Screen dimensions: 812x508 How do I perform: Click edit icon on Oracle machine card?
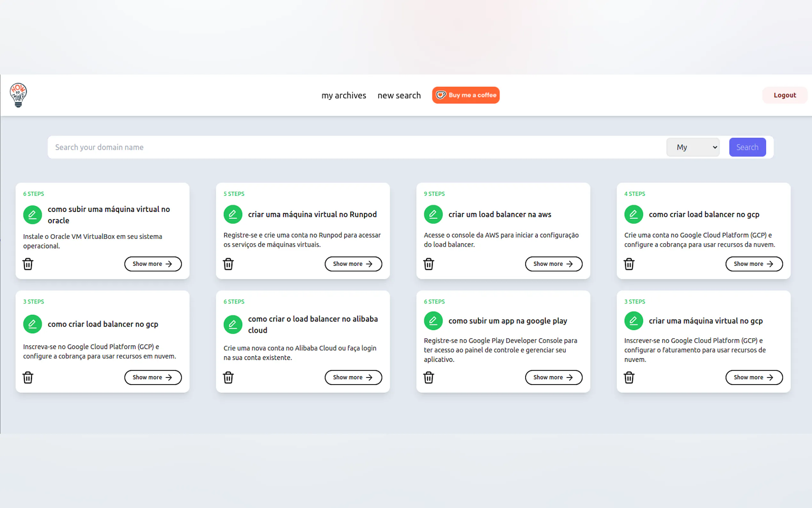(x=32, y=215)
